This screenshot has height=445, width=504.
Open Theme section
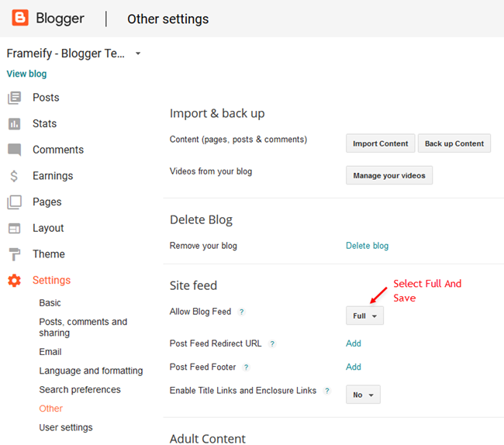(x=49, y=254)
